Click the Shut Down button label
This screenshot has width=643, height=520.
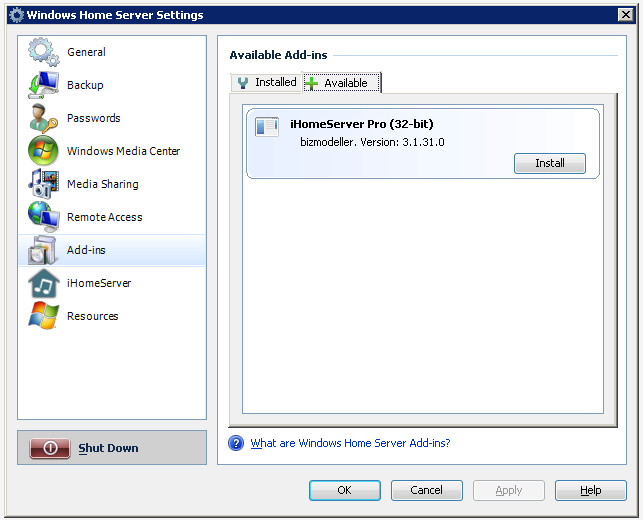[108, 448]
